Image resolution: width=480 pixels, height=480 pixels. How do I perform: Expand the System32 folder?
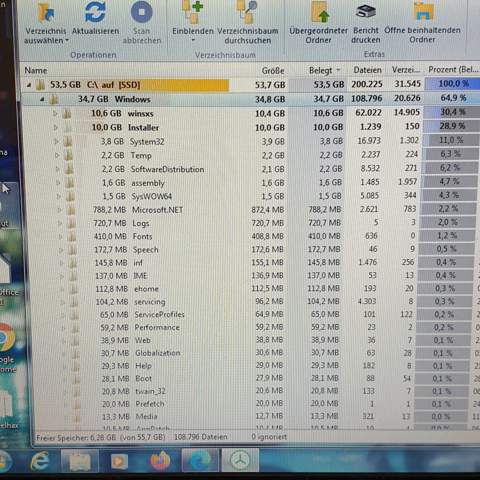pyautogui.click(x=57, y=142)
